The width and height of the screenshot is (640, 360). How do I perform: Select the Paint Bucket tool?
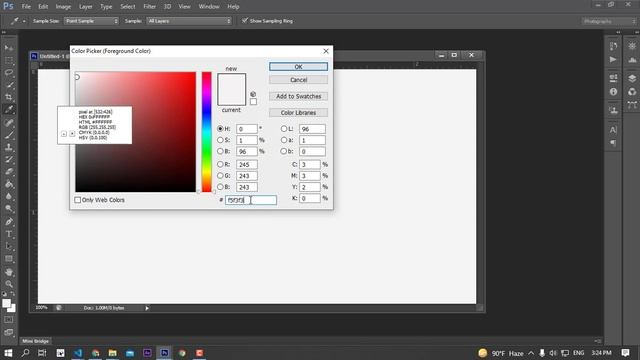click(x=9, y=184)
